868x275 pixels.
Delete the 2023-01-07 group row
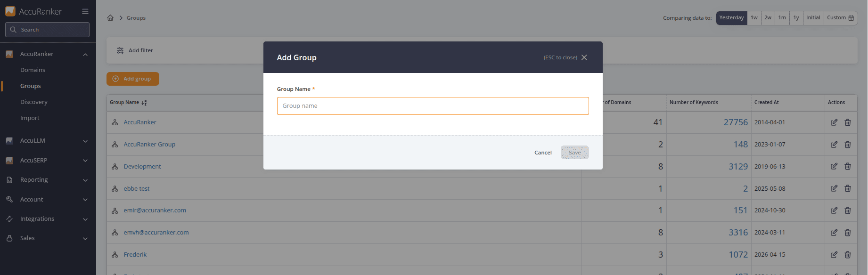(x=848, y=145)
